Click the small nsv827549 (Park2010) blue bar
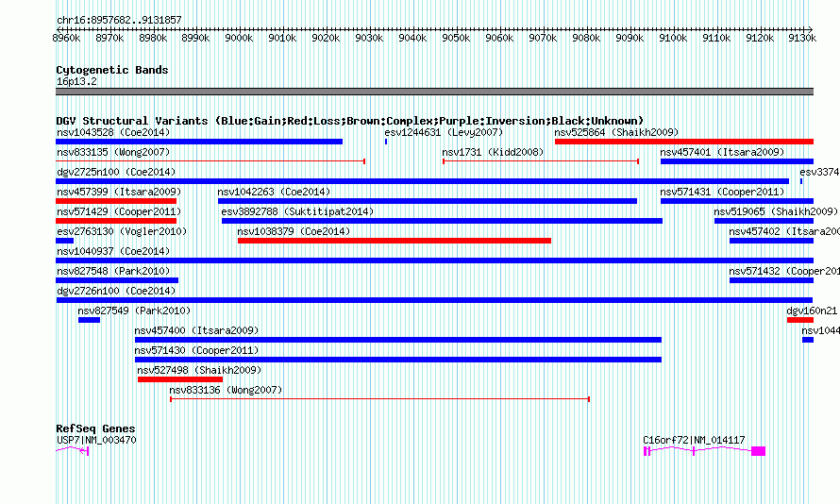The height and width of the screenshot is (504, 840). click(x=89, y=320)
